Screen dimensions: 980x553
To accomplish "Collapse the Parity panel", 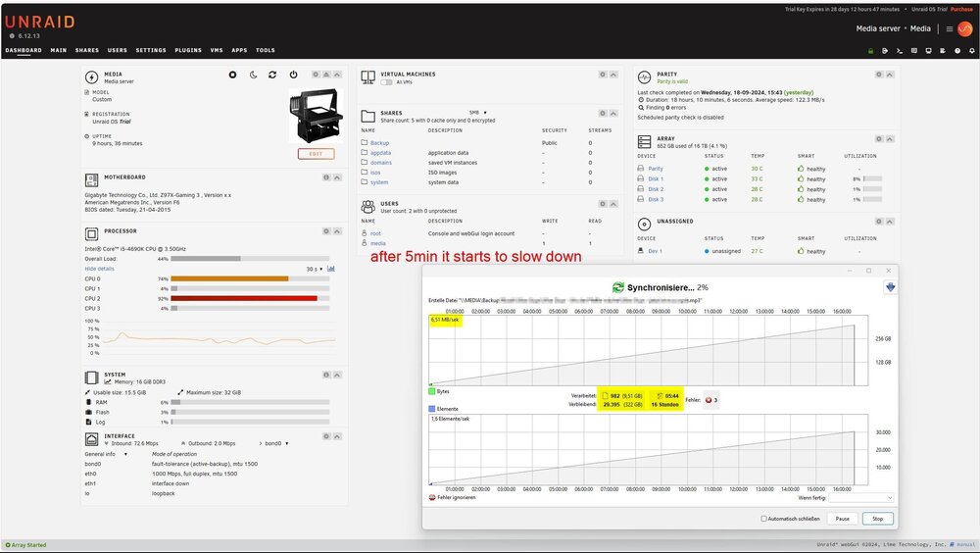I will [890, 75].
